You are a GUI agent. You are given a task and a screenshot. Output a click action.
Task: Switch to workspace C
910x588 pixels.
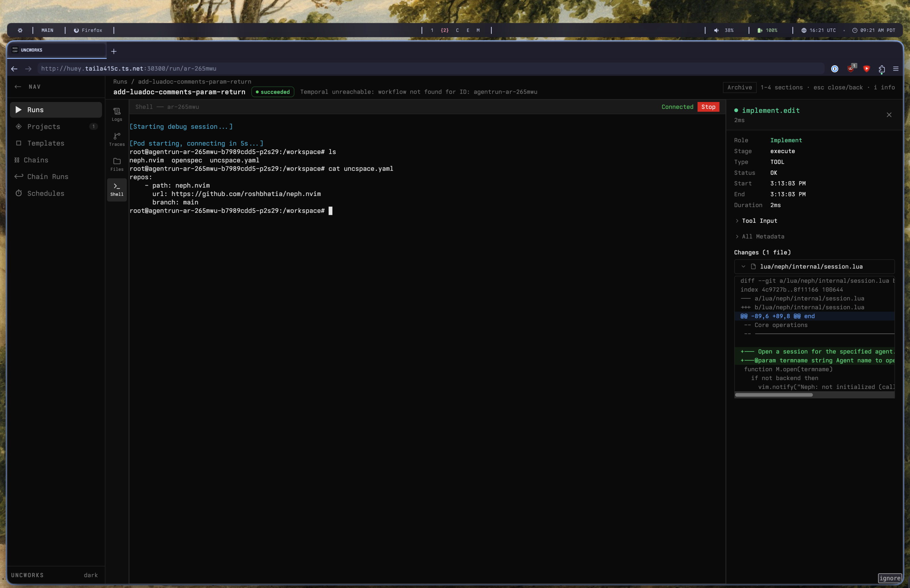[457, 30]
